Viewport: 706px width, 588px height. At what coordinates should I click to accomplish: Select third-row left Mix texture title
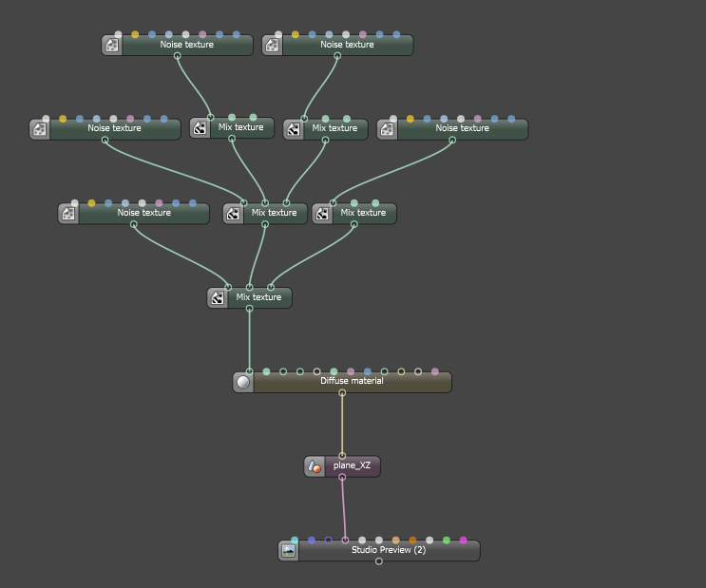[275, 213]
